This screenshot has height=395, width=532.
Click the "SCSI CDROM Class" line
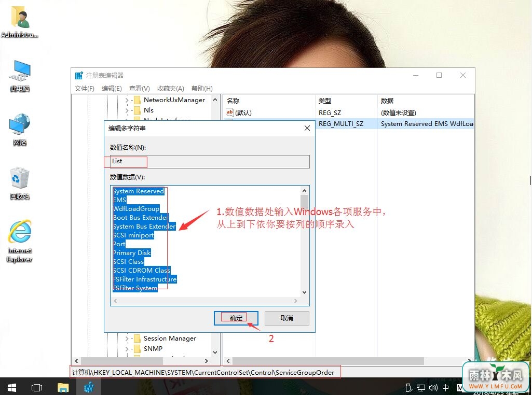(x=142, y=271)
